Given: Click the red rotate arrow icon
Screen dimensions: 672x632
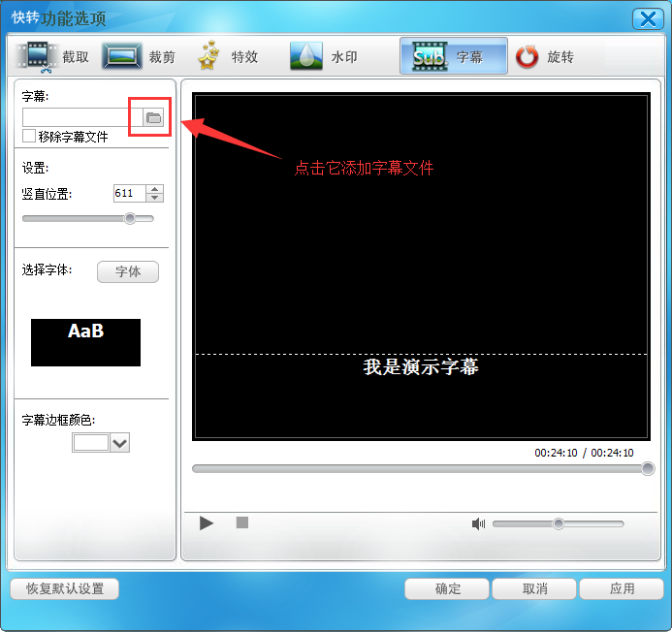Looking at the screenshot, I should [x=527, y=56].
